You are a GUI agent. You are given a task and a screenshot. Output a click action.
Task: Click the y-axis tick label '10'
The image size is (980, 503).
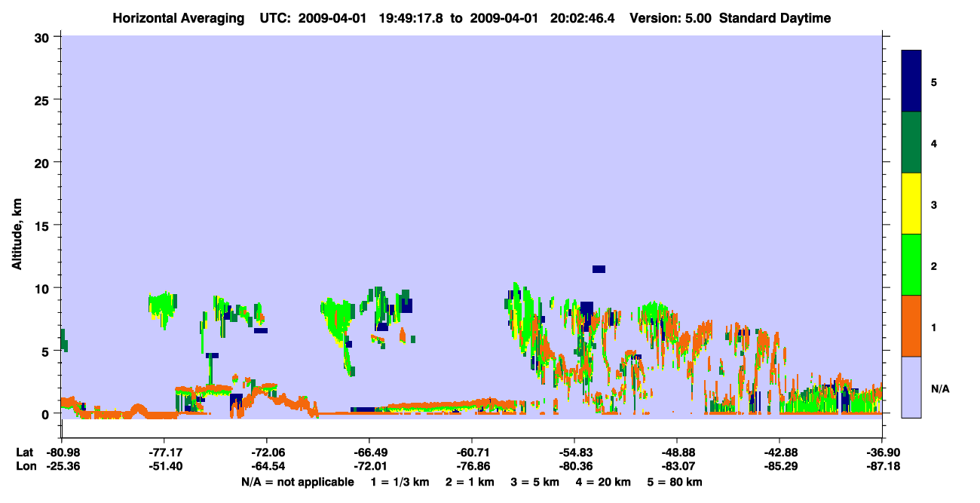(x=44, y=288)
